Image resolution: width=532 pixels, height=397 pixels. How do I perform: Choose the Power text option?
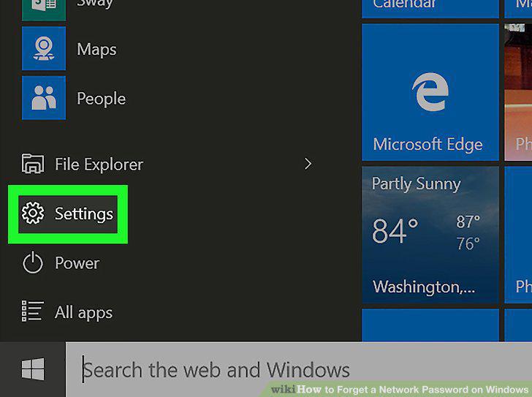[x=77, y=263]
